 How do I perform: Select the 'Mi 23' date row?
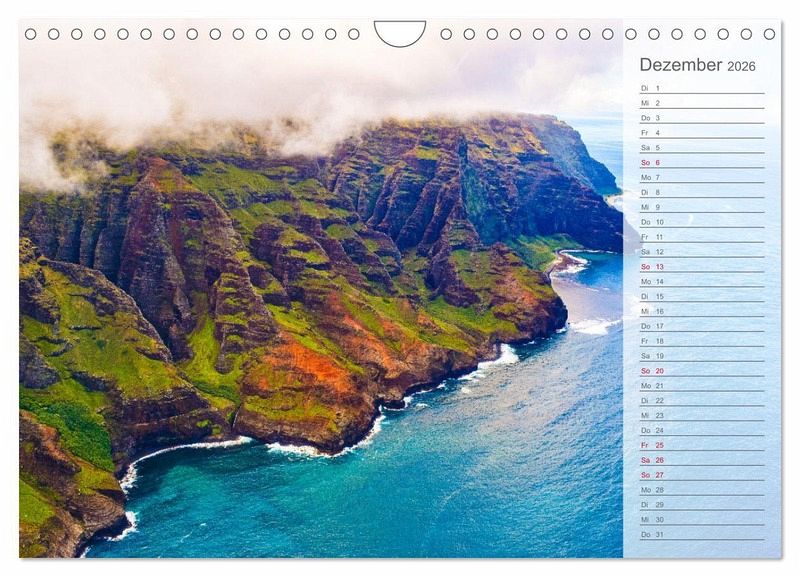point(702,415)
